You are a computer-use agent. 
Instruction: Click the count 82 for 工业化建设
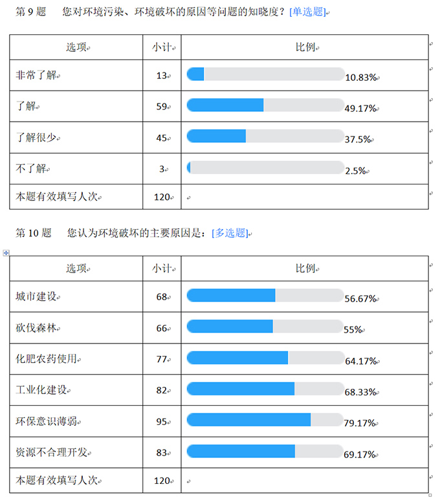point(162,390)
